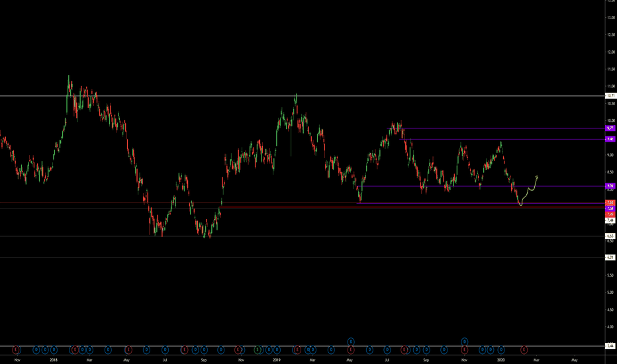Select the 6.01 price label
This screenshot has width=617, height=364.
tap(610, 257)
